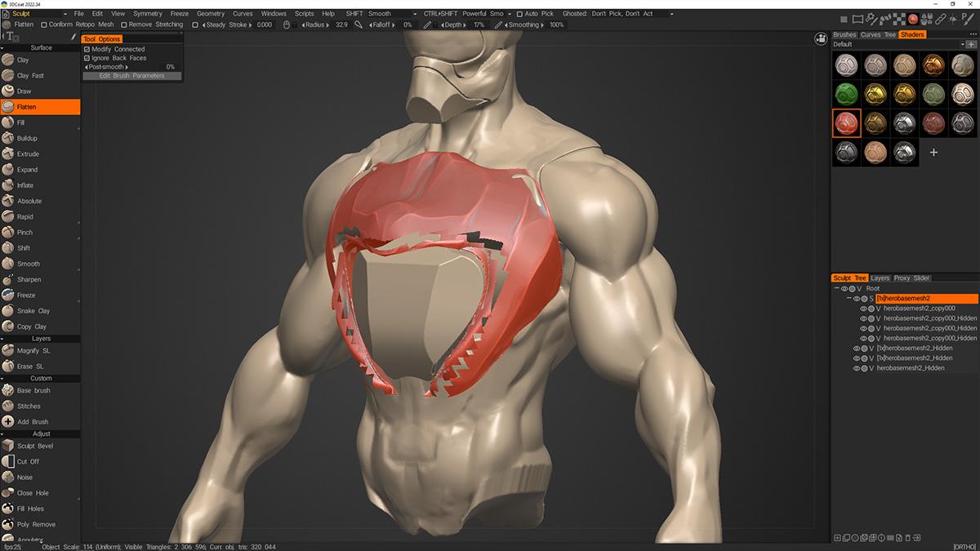The image size is (980, 551).
Task: Select the Fill Holes tool
Action: (40, 509)
